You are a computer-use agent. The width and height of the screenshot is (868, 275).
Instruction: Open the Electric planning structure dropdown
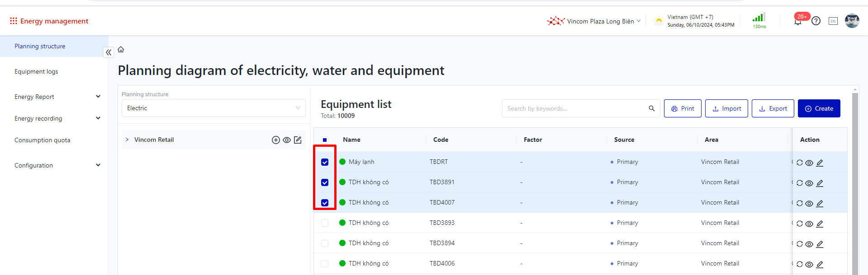pyautogui.click(x=213, y=108)
